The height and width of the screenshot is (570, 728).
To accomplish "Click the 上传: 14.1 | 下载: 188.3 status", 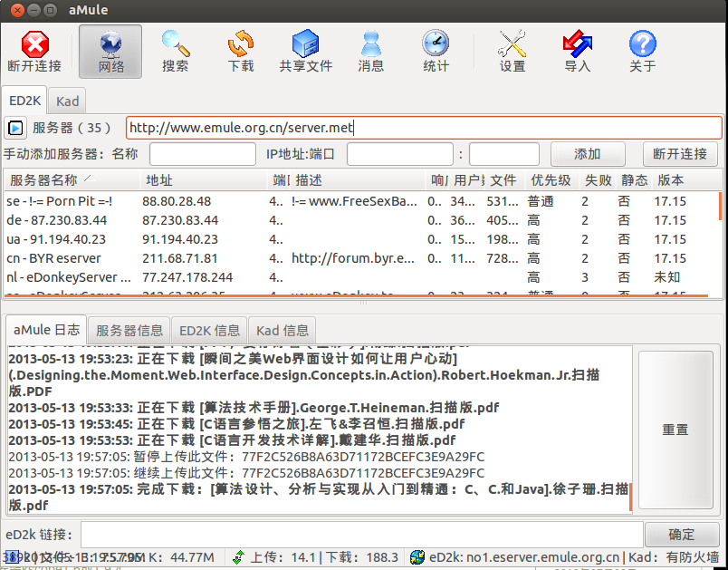I will [324, 557].
